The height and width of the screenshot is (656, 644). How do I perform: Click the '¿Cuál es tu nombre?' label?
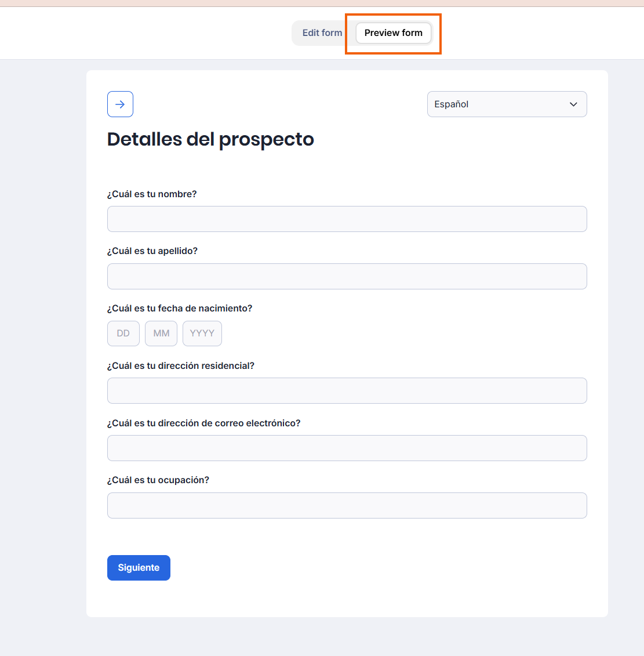coord(152,194)
